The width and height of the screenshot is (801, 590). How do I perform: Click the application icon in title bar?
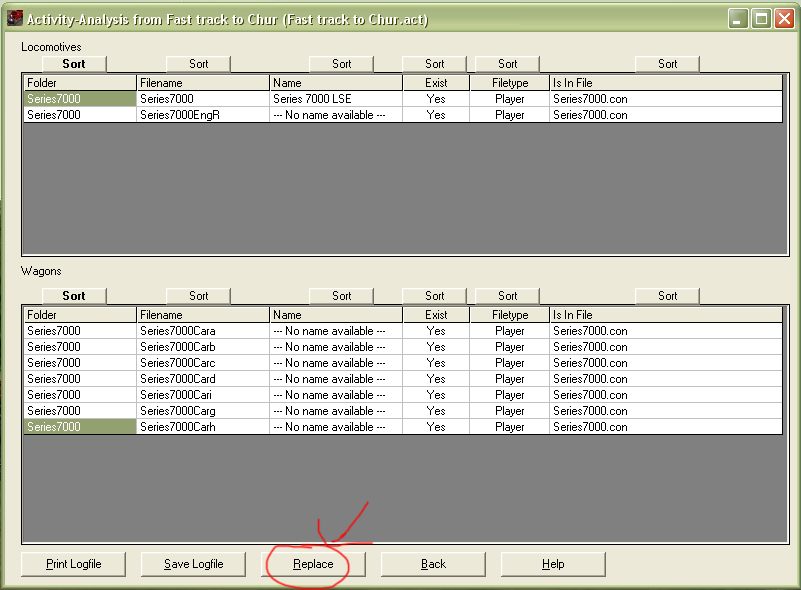tap(14, 19)
